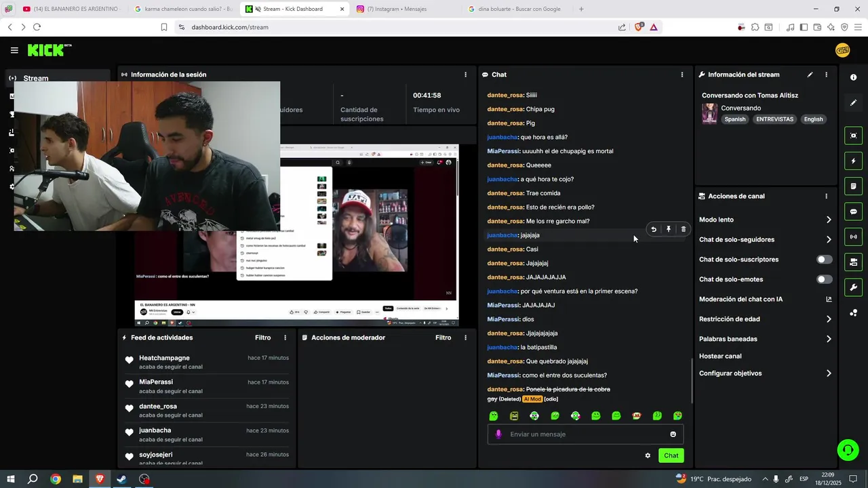This screenshot has width=868, height=488.
Task: Open Steam in the Windows taskbar
Action: 122,479
